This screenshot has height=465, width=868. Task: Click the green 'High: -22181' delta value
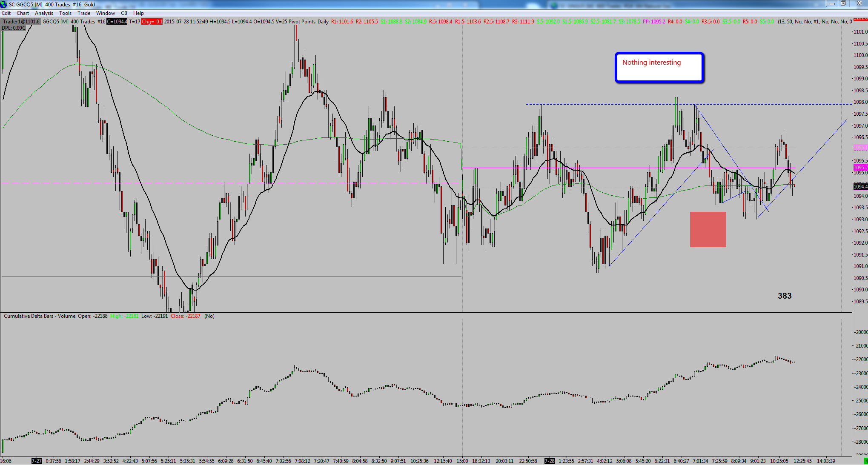(x=124, y=316)
